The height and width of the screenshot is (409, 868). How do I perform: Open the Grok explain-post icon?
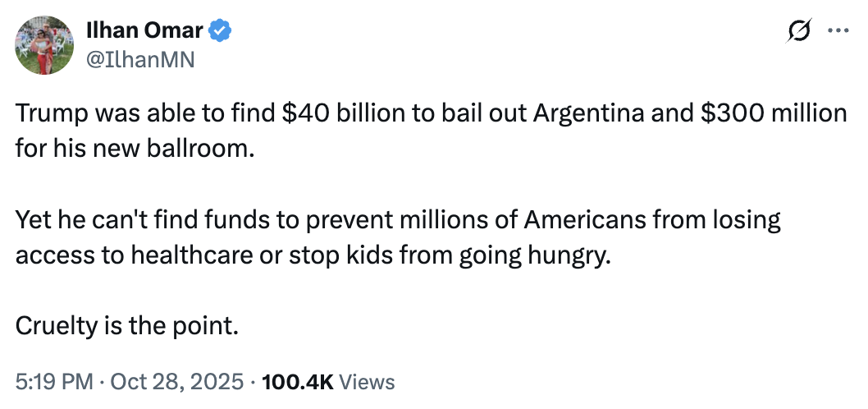[x=798, y=31]
